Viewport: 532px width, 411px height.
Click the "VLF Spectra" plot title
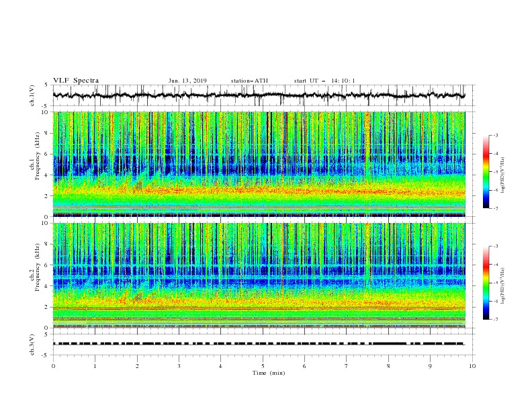coord(76,81)
